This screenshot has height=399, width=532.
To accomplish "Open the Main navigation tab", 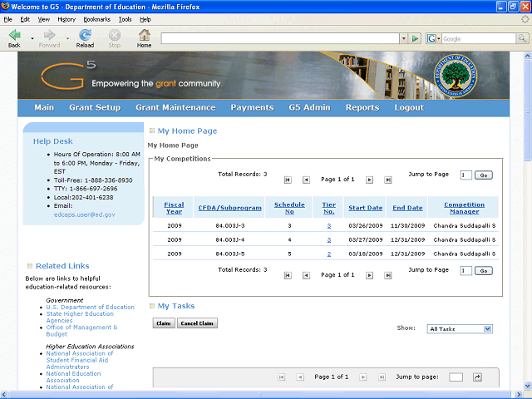I will click(44, 107).
